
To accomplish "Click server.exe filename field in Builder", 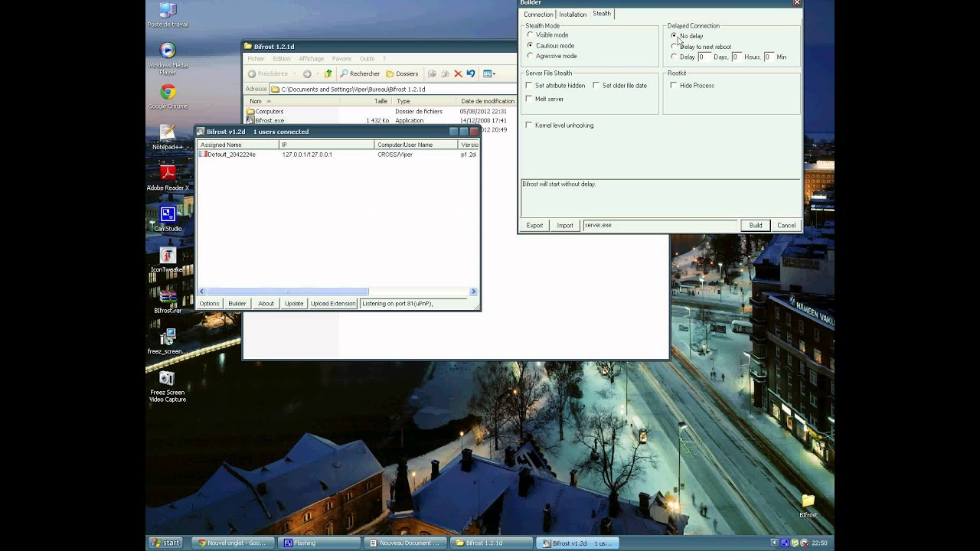I will pos(660,225).
